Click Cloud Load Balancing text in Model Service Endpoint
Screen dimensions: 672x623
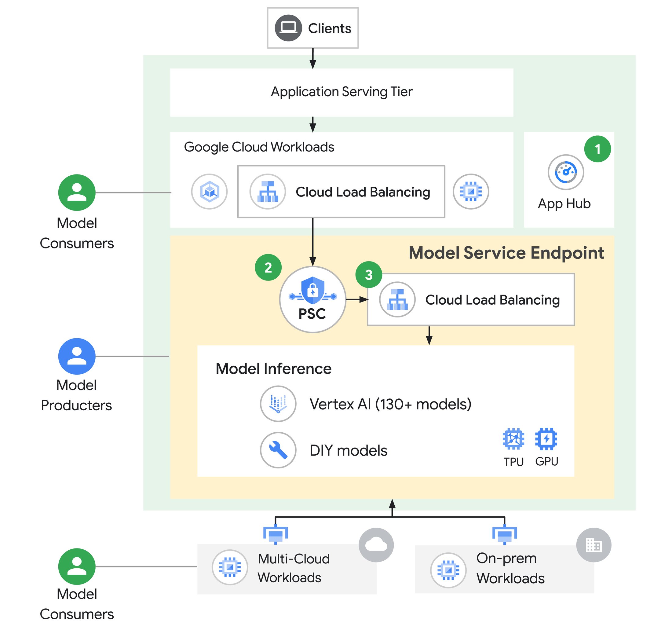(x=492, y=300)
